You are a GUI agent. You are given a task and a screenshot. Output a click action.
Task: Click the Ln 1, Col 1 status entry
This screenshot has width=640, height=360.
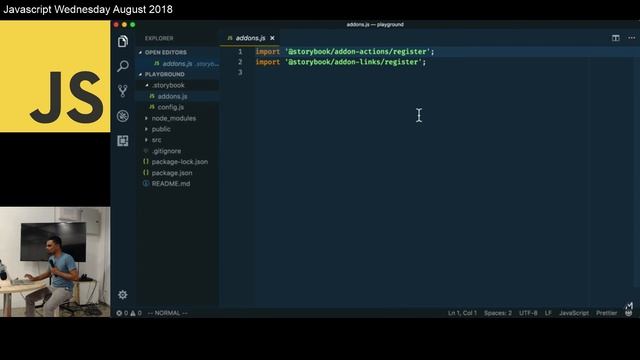point(462,313)
